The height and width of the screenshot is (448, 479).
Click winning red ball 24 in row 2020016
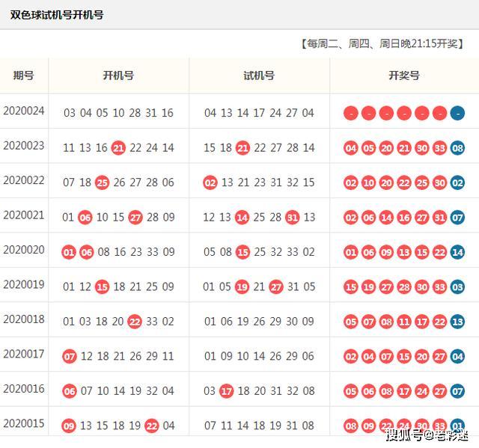(x=422, y=392)
